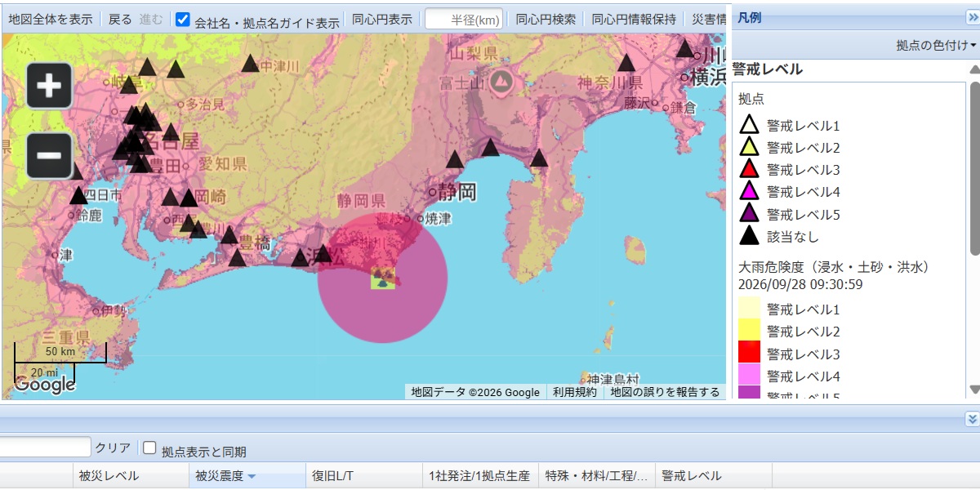The width and height of the screenshot is (980, 490).
Task: Open 地図の誤りを報告する link
Action: coord(666,392)
